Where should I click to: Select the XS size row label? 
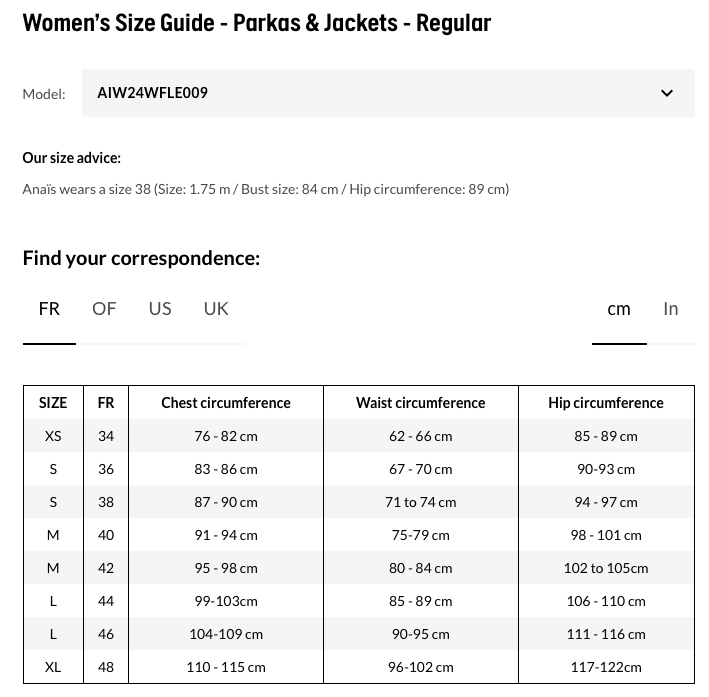pos(53,436)
